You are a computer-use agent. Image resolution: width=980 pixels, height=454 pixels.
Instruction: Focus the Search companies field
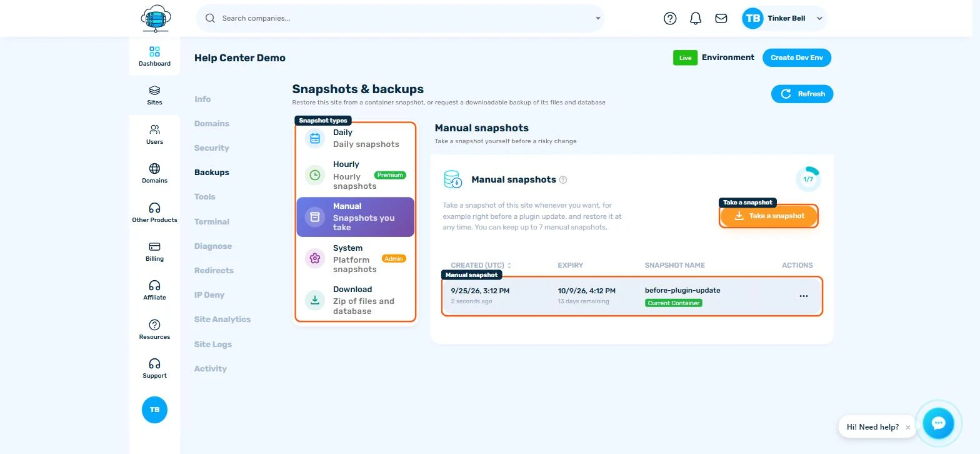(400, 18)
